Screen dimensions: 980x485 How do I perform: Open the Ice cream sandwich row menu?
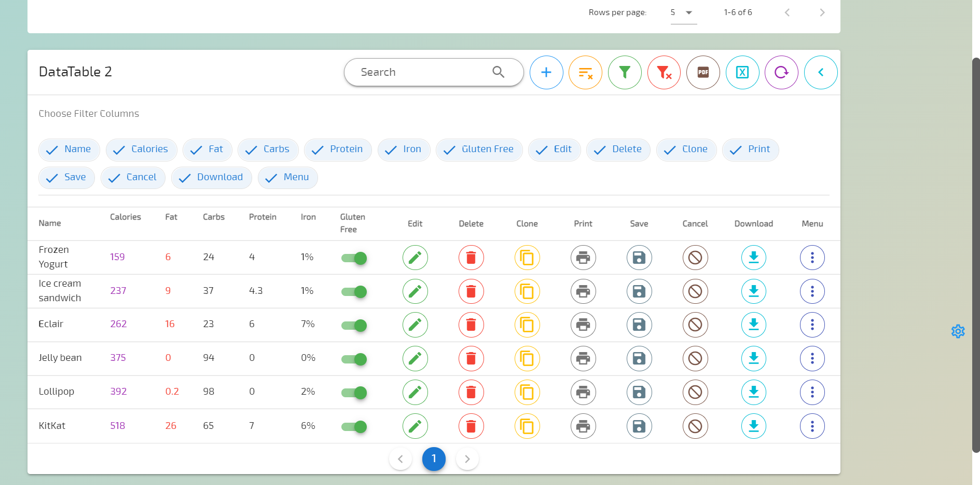pos(812,291)
